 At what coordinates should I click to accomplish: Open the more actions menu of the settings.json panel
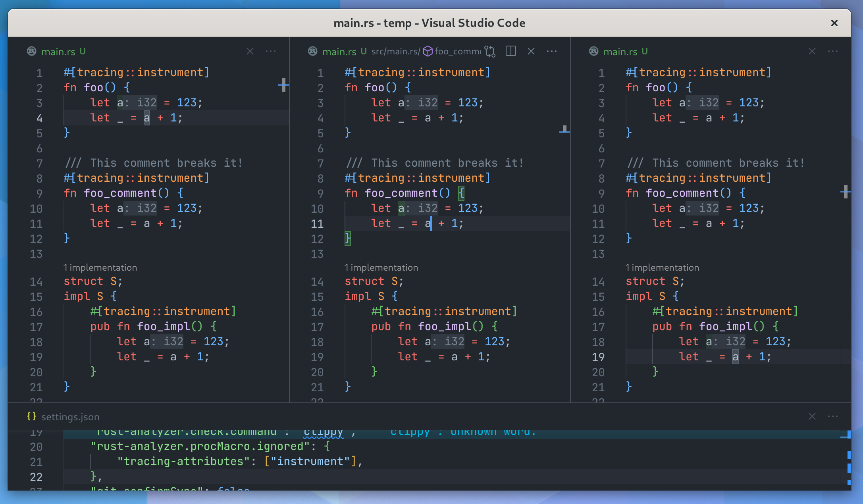pyautogui.click(x=832, y=417)
